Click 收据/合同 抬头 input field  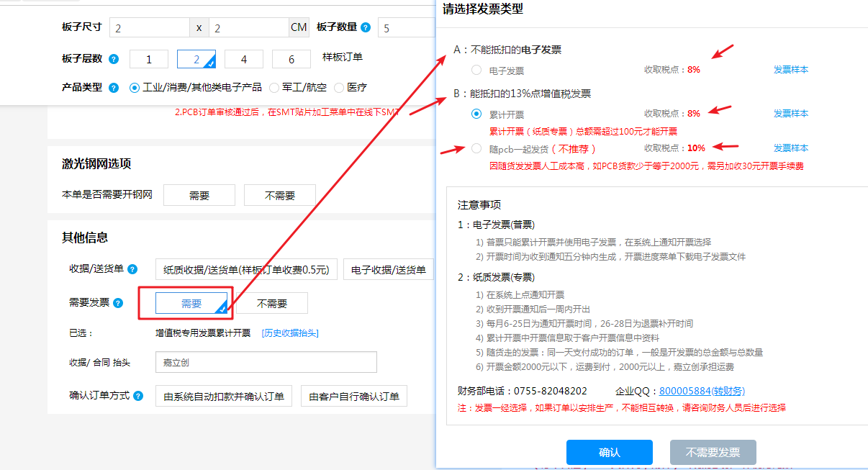[x=266, y=363]
